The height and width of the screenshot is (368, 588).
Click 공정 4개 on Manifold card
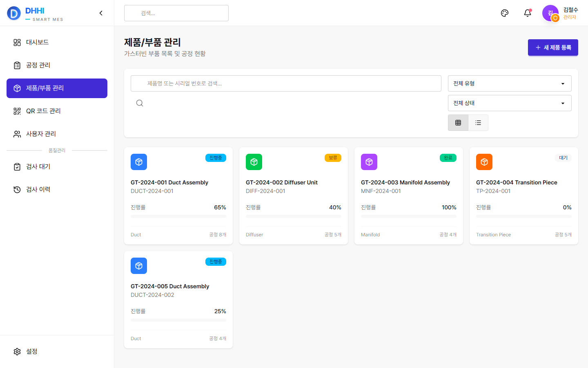pyautogui.click(x=448, y=235)
